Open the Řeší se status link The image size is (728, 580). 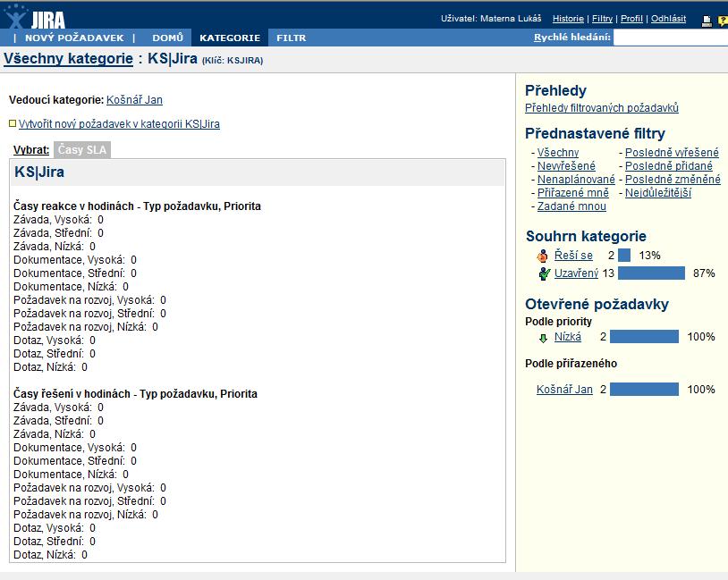(x=573, y=256)
